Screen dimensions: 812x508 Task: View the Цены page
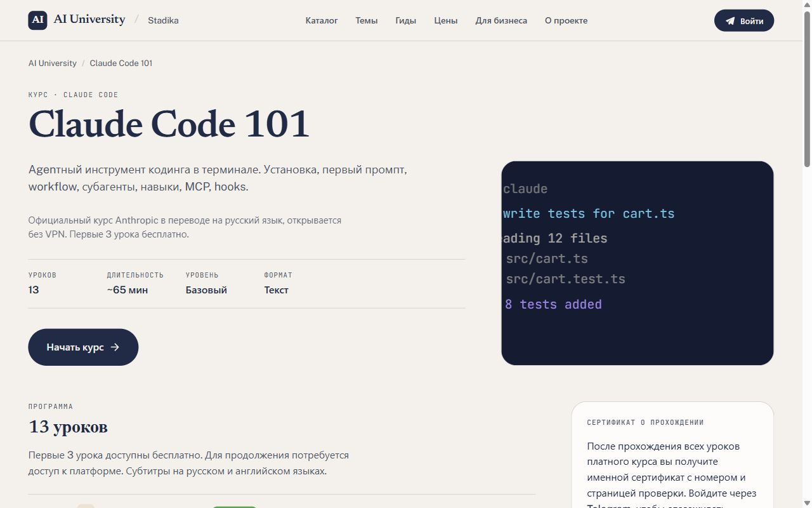[446, 20]
